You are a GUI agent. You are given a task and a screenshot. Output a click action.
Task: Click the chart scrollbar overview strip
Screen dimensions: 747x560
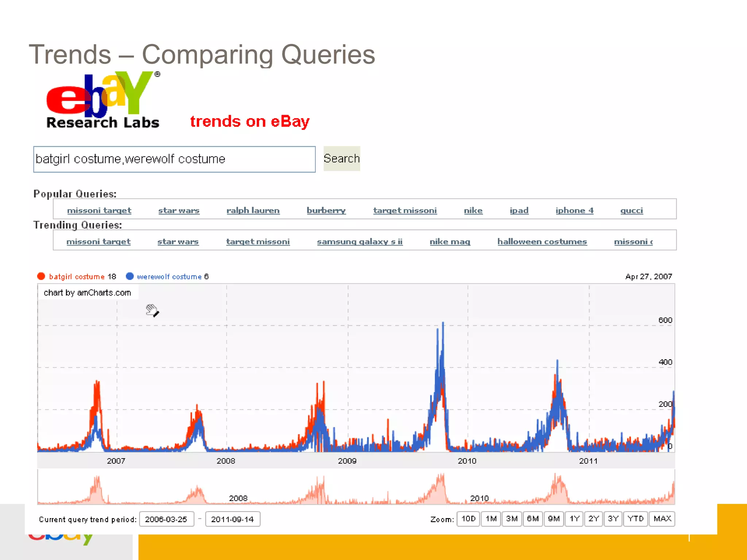tap(356, 487)
